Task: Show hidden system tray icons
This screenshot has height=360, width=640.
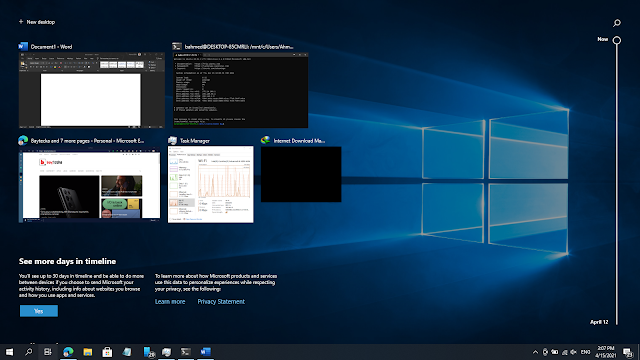Action: pyautogui.click(x=535, y=352)
